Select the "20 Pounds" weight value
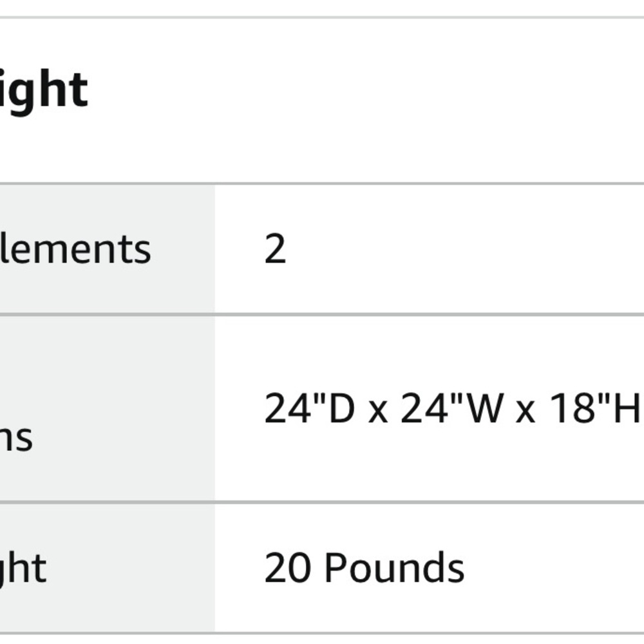Image resolution: width=644 pixels, height=644 pixels. click(364, 568)
